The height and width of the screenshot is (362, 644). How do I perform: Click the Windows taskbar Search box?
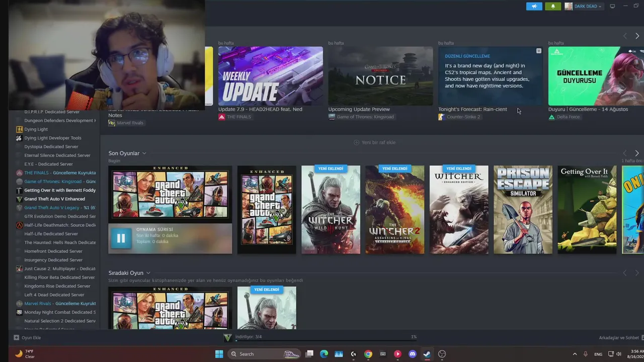264,354
